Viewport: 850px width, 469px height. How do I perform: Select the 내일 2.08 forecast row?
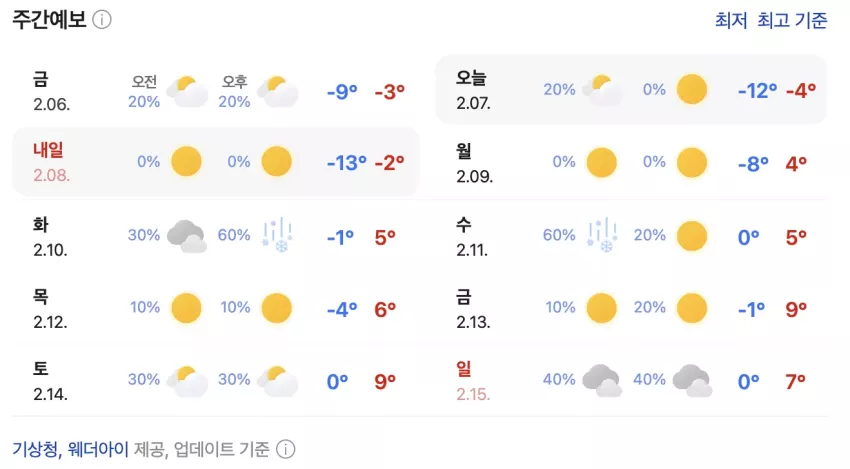point(216,162)
